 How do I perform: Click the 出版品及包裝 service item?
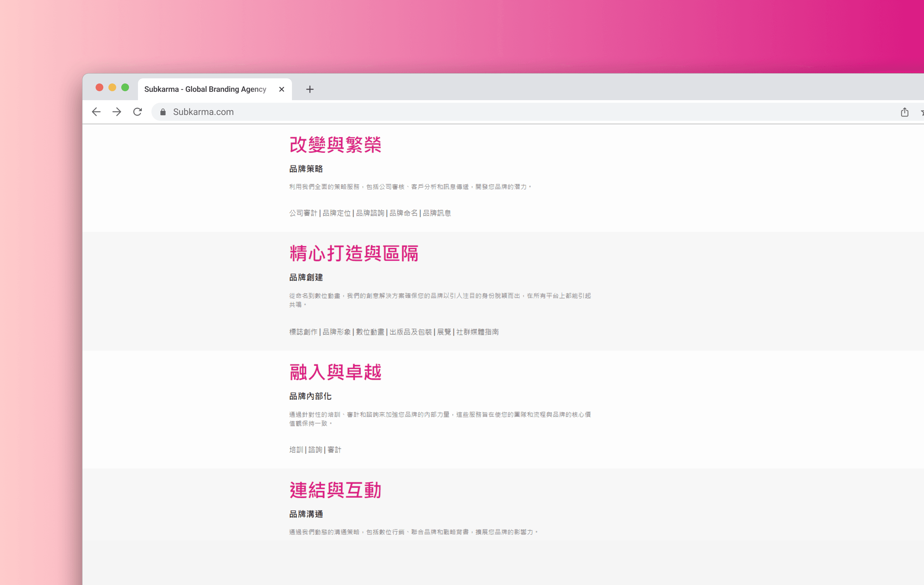411,332
